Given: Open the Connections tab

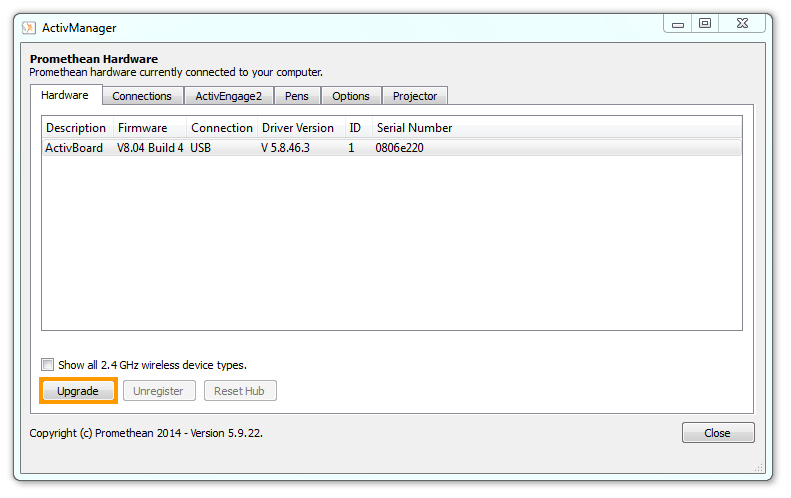Looking at the screenshot, I should (142, 96).
